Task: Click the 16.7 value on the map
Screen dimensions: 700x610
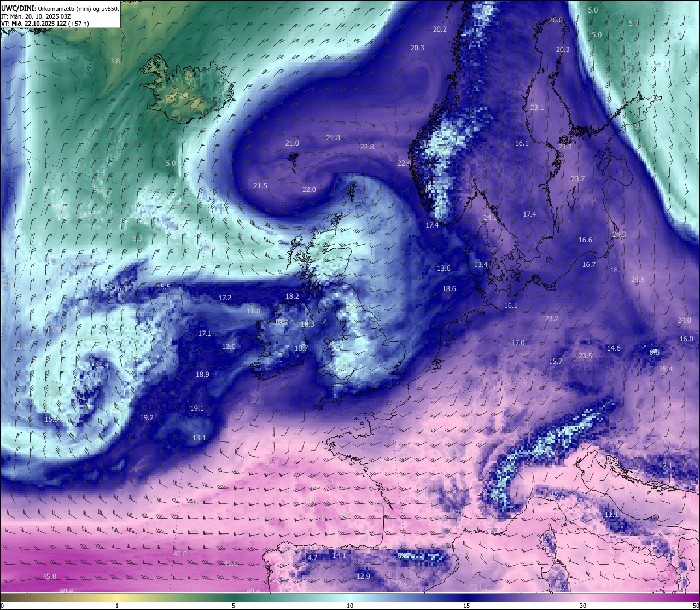Action: click(x=589, y=265)
